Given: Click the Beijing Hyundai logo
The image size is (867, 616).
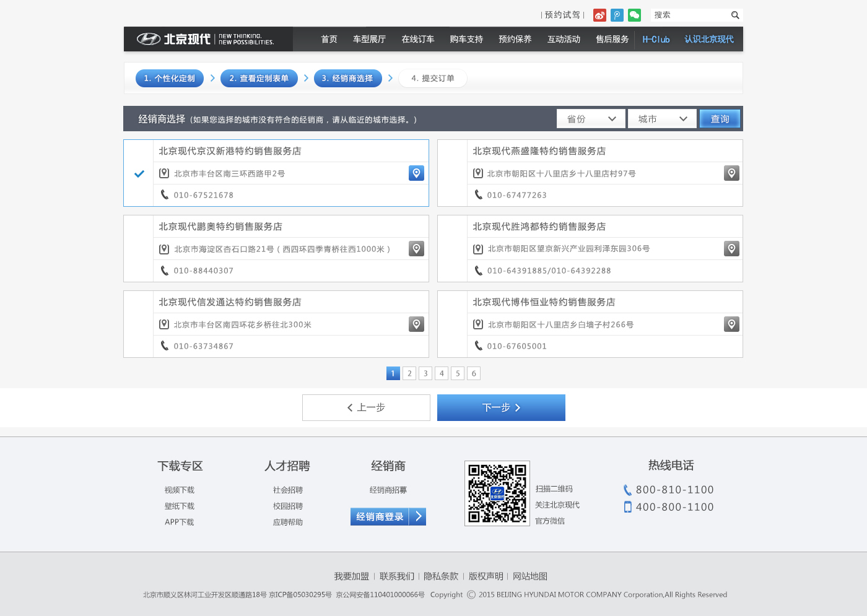Looking at the screenshot, I should coord(205,39).
